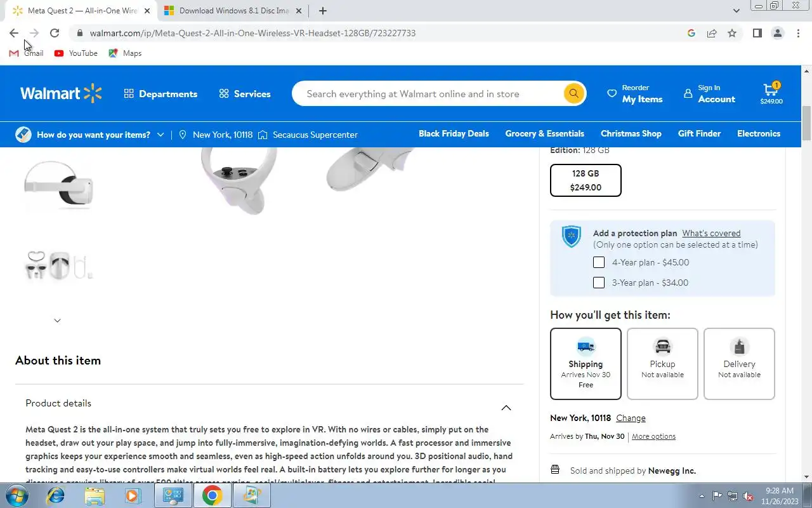Open File Explorer from taskbar
The height and width of the screenshot is (508, 812).
[x=94, y=495]
